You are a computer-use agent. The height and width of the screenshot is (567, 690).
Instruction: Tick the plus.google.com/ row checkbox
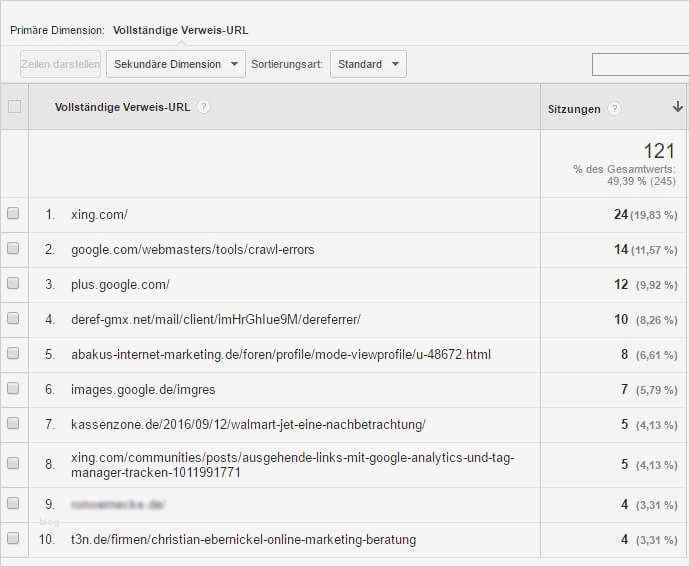pos(13,284)
